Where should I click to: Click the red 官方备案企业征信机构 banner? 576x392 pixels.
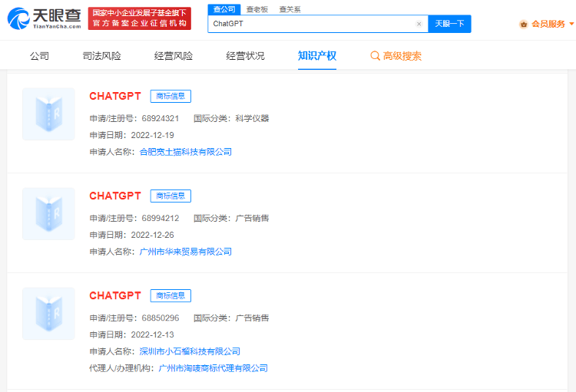[x=140, y=18]
